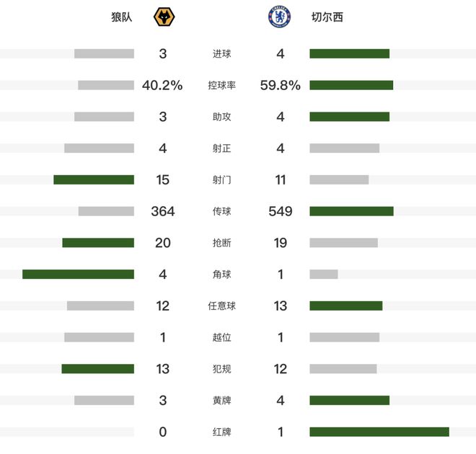The width and height of the screenshot is (476, 454).
Task: Click the Chelsea team crest icon
Action: pos(280,17)
